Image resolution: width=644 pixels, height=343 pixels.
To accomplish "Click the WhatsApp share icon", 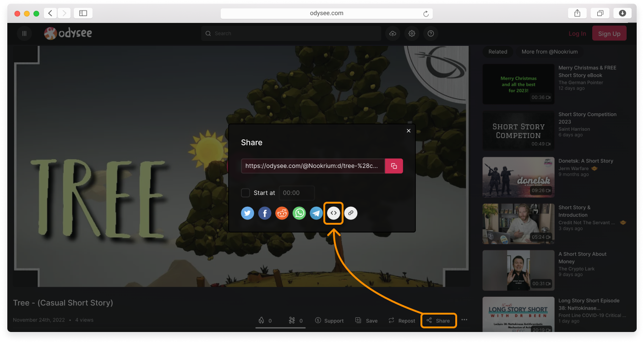I will (x=299, y=213).
